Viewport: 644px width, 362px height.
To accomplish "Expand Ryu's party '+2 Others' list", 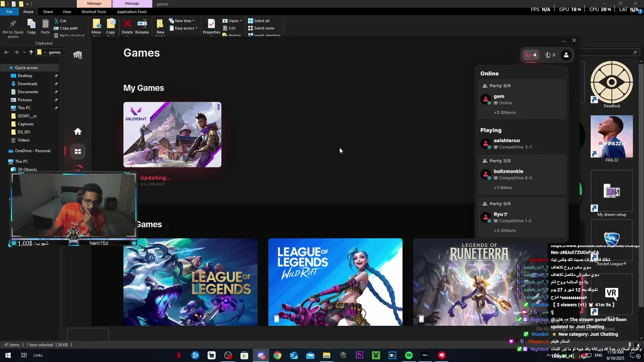I will [505, 230].
